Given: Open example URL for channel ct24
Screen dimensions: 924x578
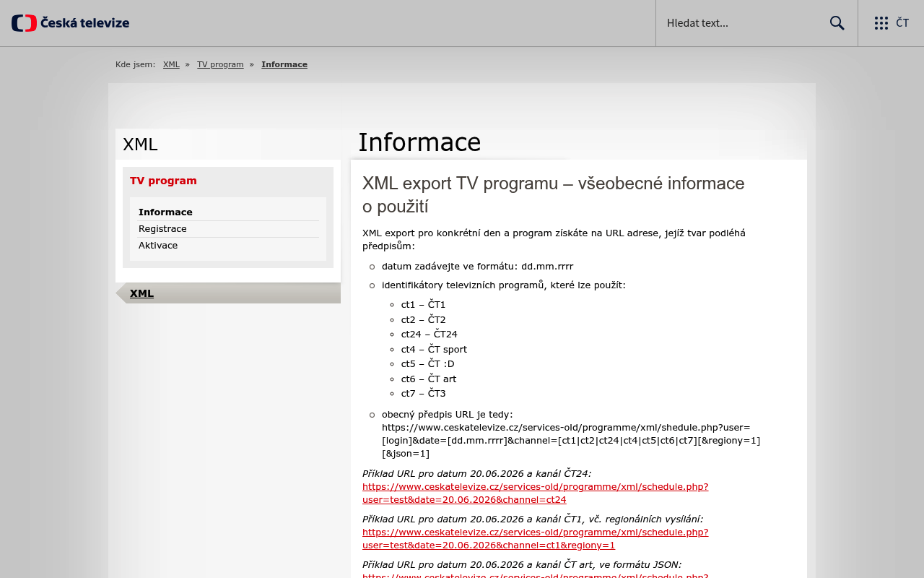Looking at the screenshot, I should click(535, 493).
